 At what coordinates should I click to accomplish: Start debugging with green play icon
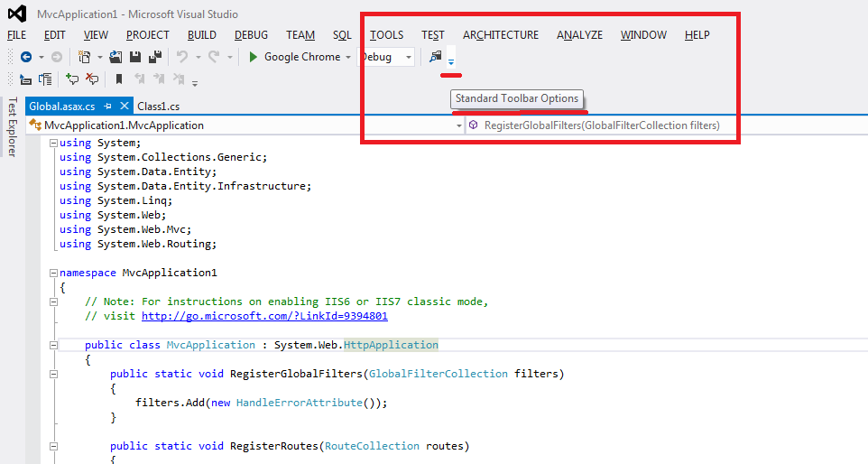coord(253,57)
